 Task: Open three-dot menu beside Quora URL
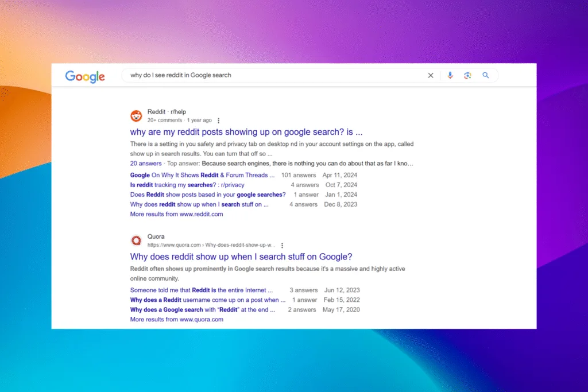(282, 246)
